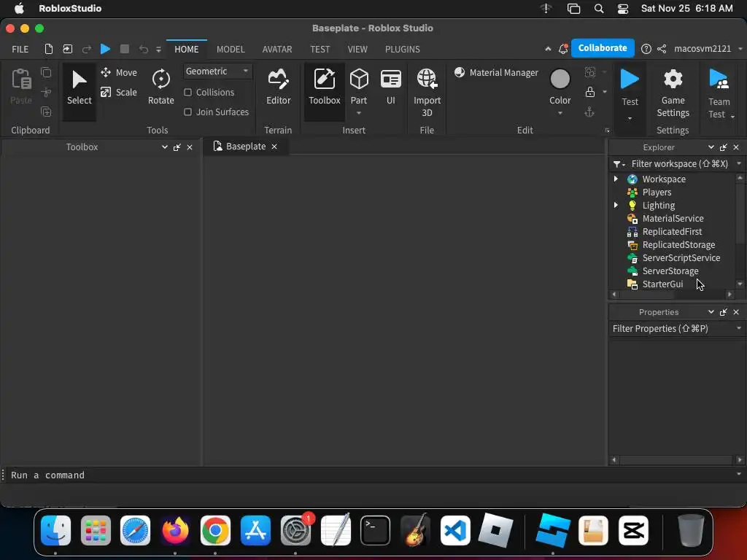747x560 pixels.
Task: Click the Filter workspace input field
Action: click(x=681, y=164)
